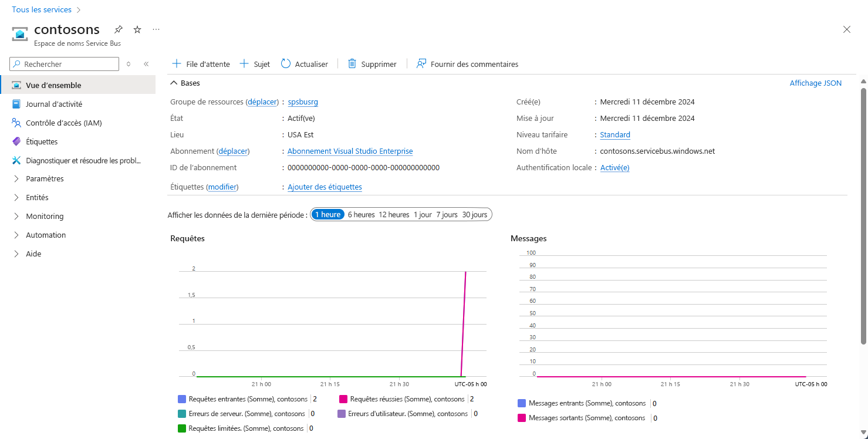This screenshot has width=868, height=439.
Task: Click déplacer link next to Groupe de ressources
Action: pos(262,102)
